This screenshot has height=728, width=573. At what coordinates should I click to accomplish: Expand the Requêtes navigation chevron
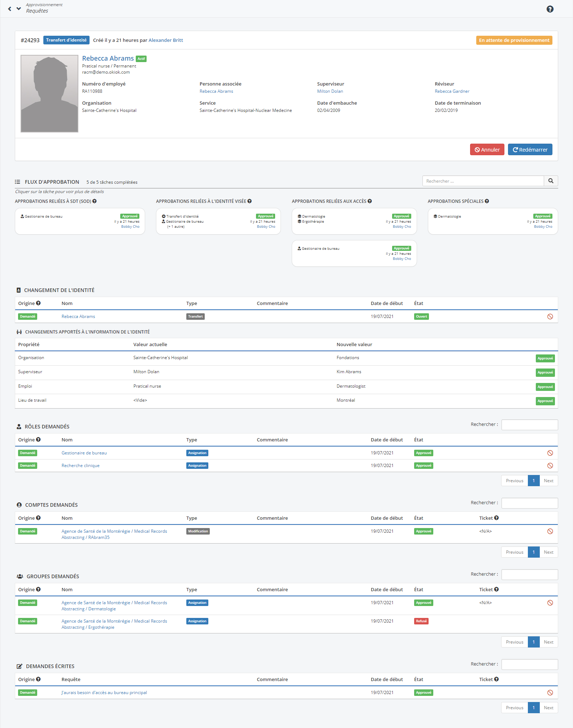(19, 9)
